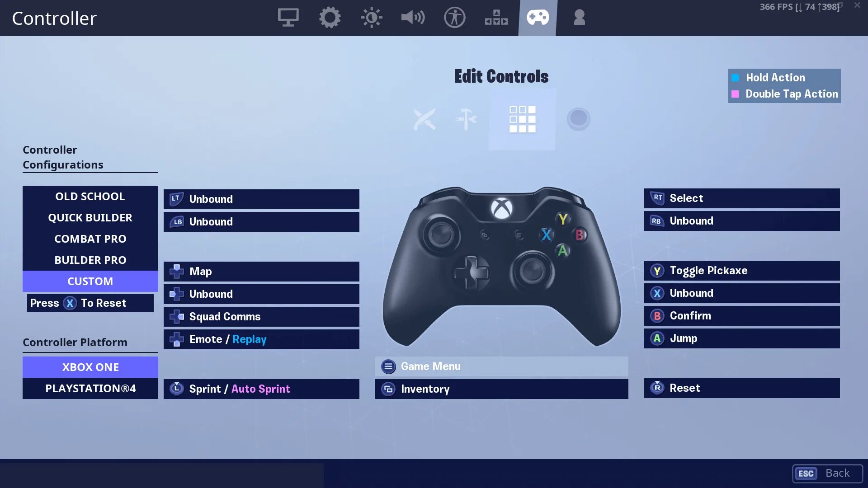Toggle Hold Action legend indicator
The height and width of the screenshot is (488, 868).
pyautogui.click(x=736, y=77)
